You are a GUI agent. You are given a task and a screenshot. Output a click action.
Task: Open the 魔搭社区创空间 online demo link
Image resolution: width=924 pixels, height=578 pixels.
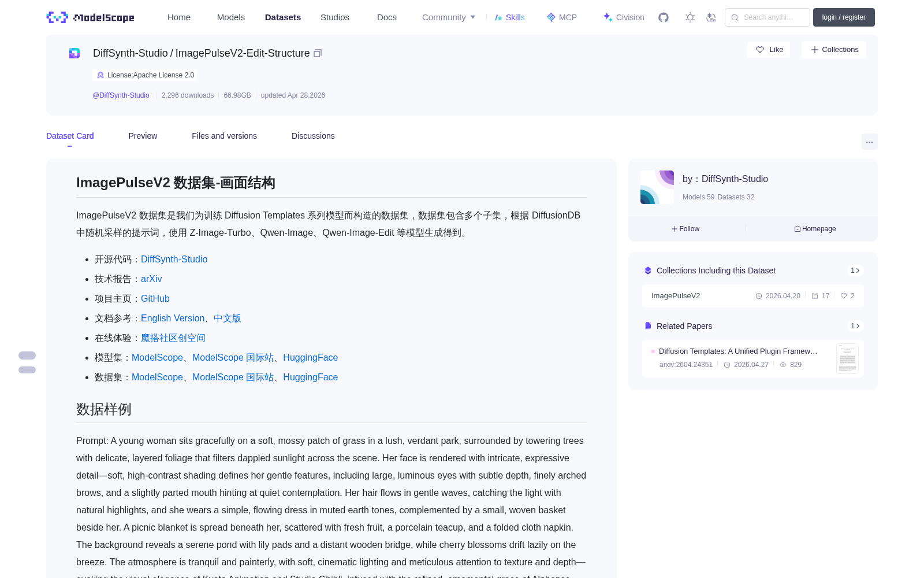[173, 338]
